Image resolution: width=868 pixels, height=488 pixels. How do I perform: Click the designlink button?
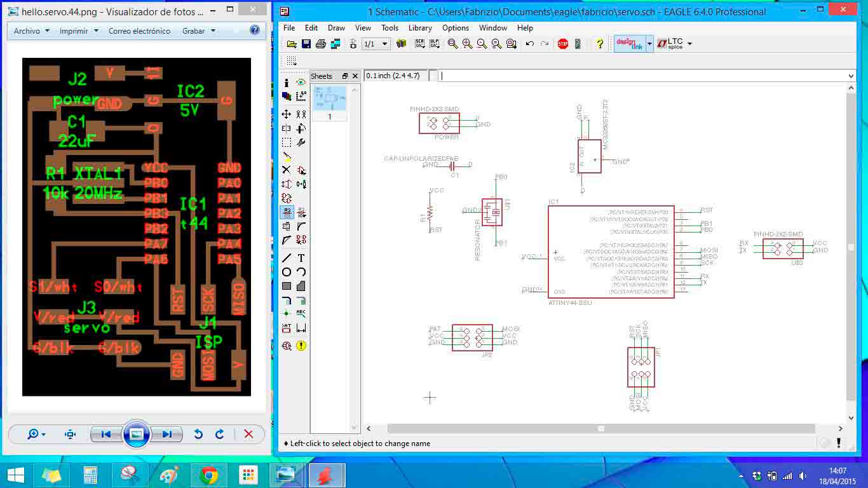pos(629,44)
